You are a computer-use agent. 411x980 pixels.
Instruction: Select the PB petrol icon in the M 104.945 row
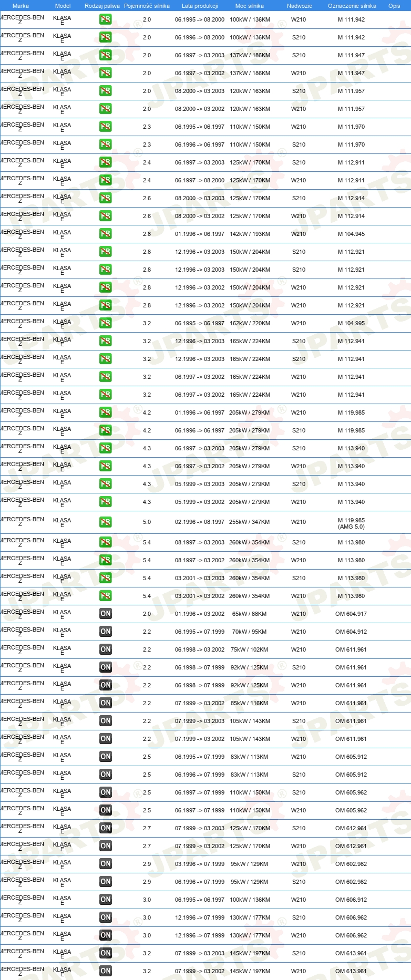(x=106, y=234)
